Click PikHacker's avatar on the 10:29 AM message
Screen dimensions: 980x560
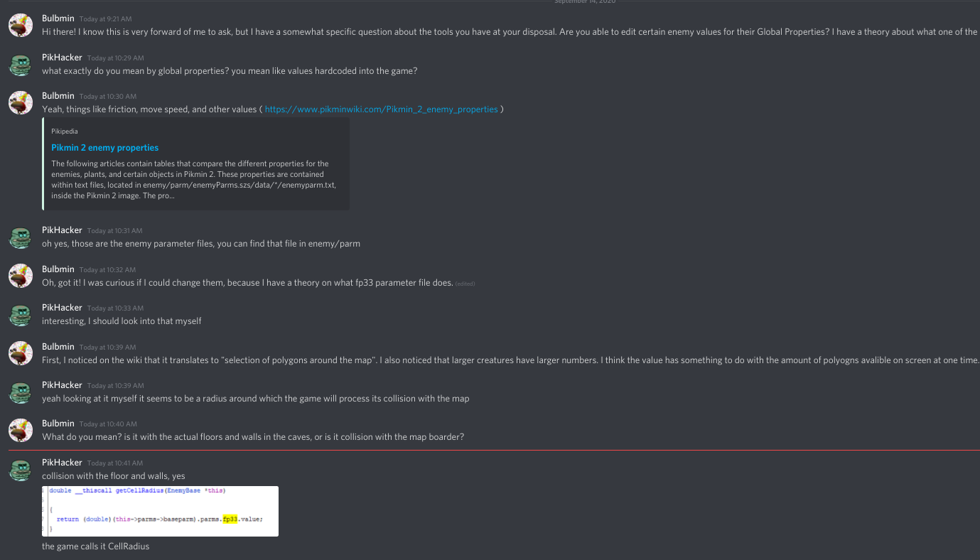click(20, 64)
